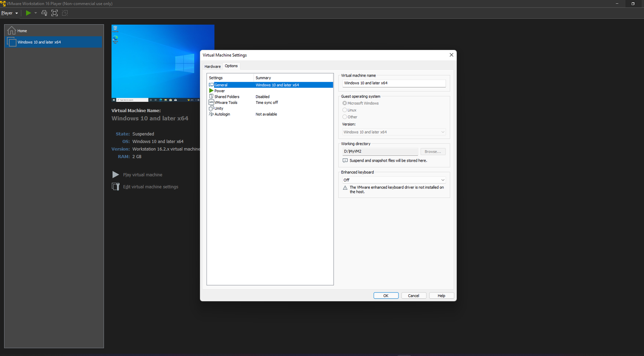Click Send Ctrl+Alt+Del toolbar icon
This screenshot has width=644, height=356.
(x=44, y=13)
